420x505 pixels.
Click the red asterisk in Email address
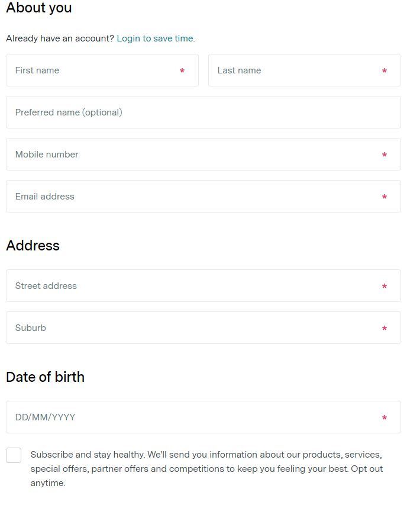(x=385, y=197)
